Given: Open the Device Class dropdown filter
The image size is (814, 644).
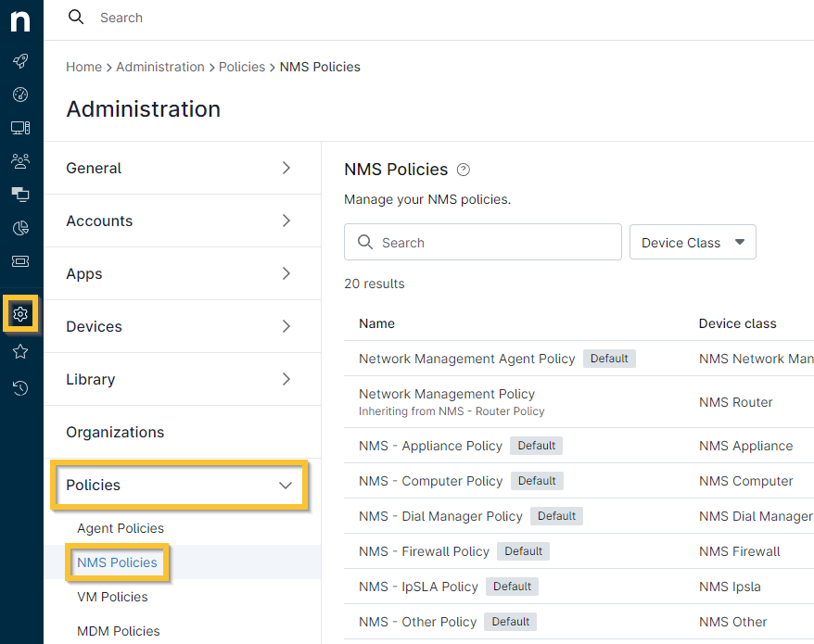Looking at the screenshot, I should click(x=693, y=243).
